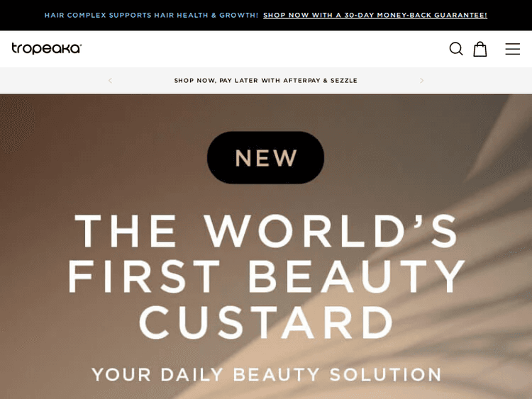The width and height of the screenshot is (532, 399).
Task: Go to the tropeaka logo homepage
Action: click(x=47, y=48)
